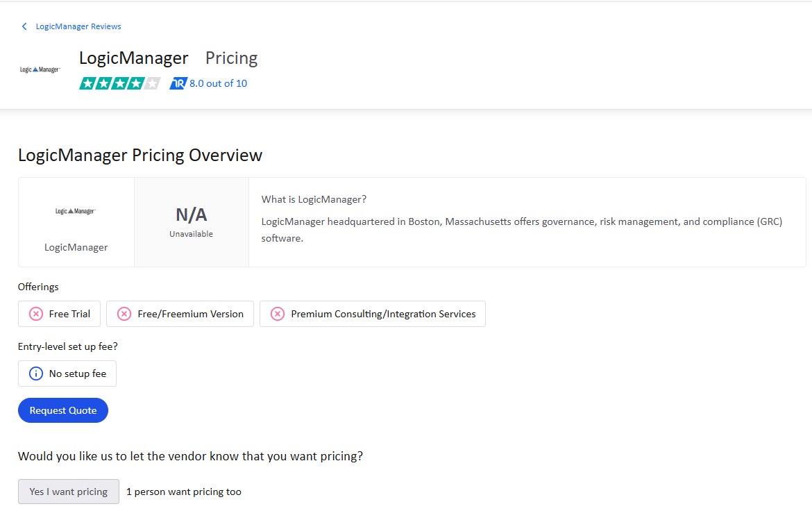Click the 'Entry-level set up fee?' label

click(68, 346)
